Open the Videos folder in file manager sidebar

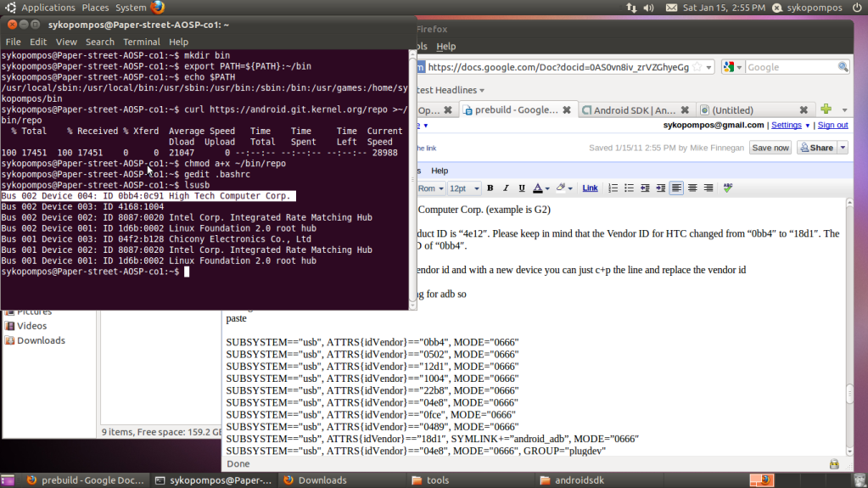tap(25, 326)
